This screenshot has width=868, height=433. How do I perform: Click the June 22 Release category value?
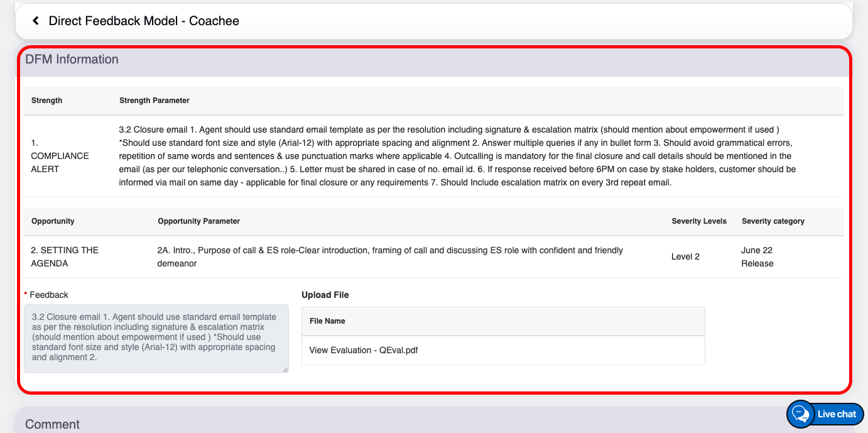[x=757, y=256]
